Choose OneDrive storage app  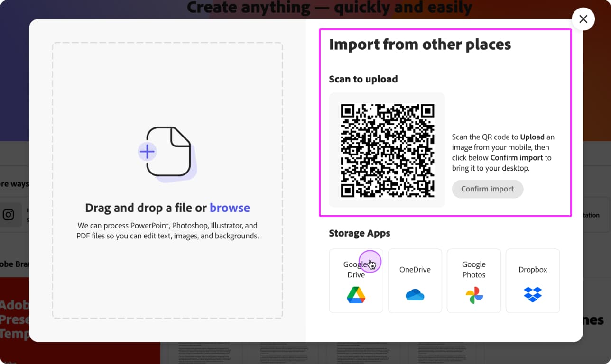pyautogui.click(x=415, y=281)
